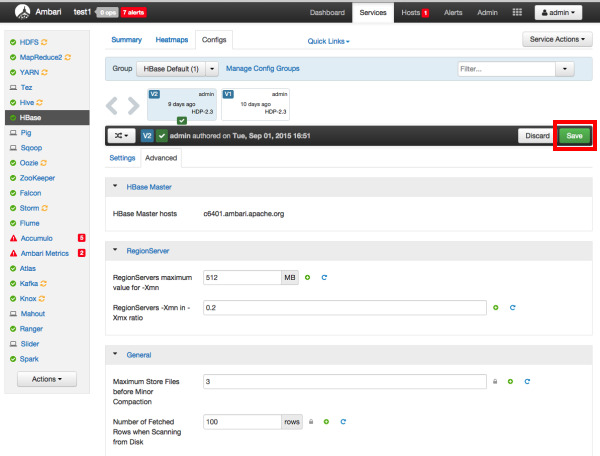Image resolution: width=600 pixels, height=456 pixels.
Task: Open Manage Config Groups link
Action: tap(262, 68)
